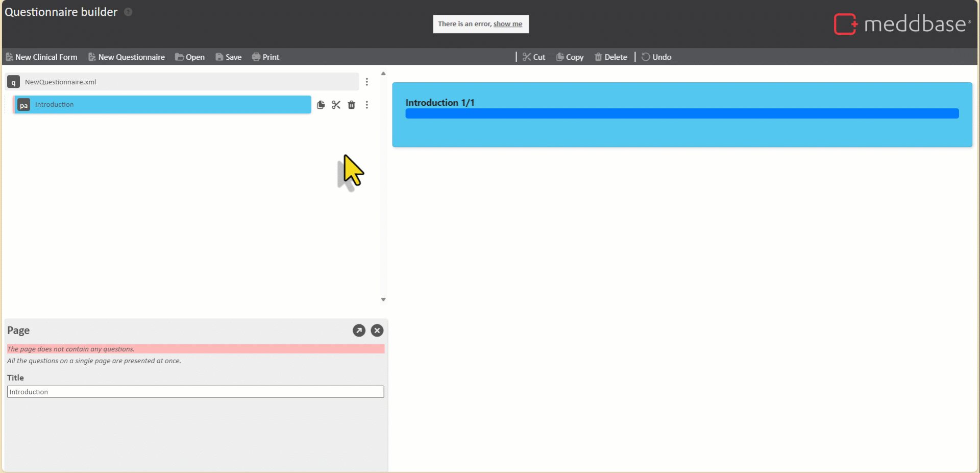The width and height of the screenshot is (980, 473).
Task: Open the three-dot menu for Introduction page
Action: click(x=366, y=105)
